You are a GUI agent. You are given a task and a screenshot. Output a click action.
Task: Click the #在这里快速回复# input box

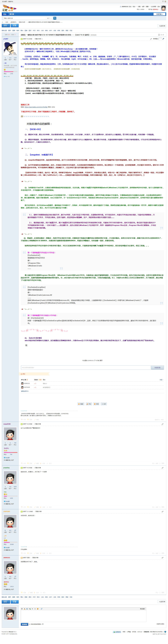tap(86, 367)
